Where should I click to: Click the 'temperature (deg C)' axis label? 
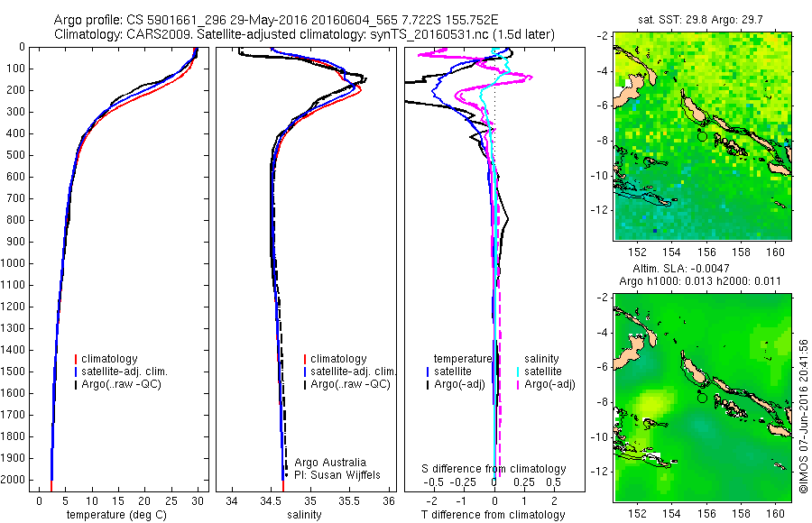(x=116, y=515)
